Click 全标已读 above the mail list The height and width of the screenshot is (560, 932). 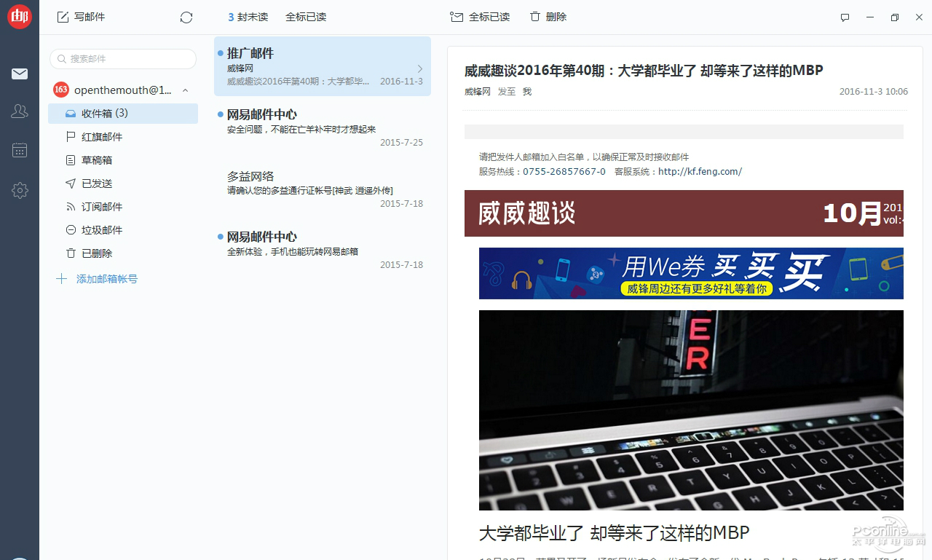tap(306, 17)
